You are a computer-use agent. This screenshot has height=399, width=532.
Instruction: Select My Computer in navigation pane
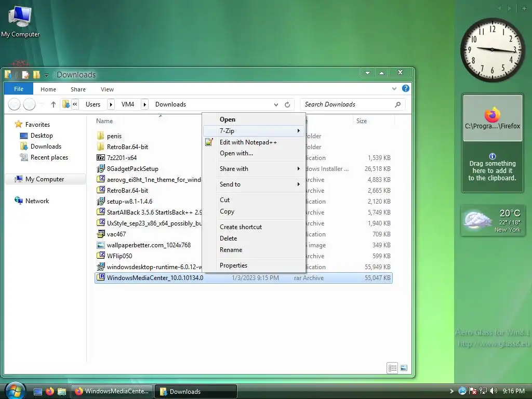(45, 179)
